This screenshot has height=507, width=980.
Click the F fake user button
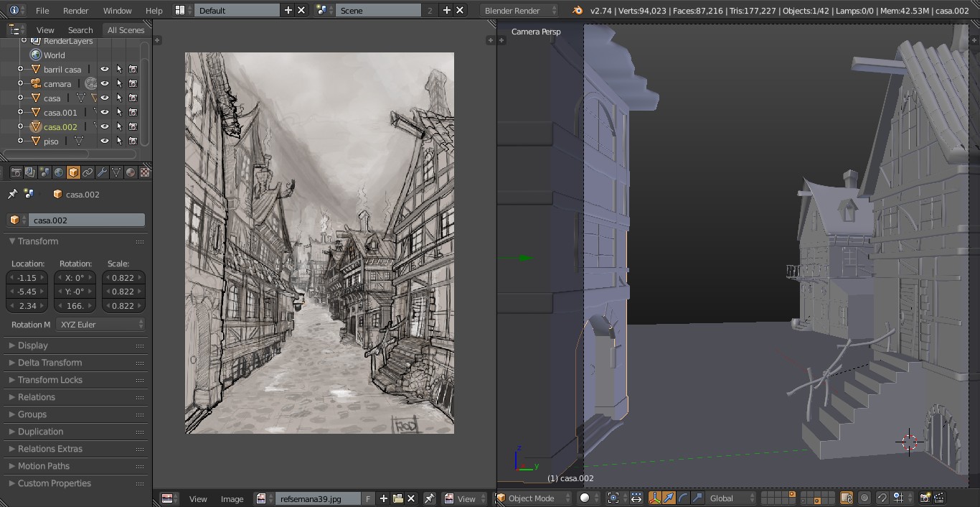click(368, 498)
